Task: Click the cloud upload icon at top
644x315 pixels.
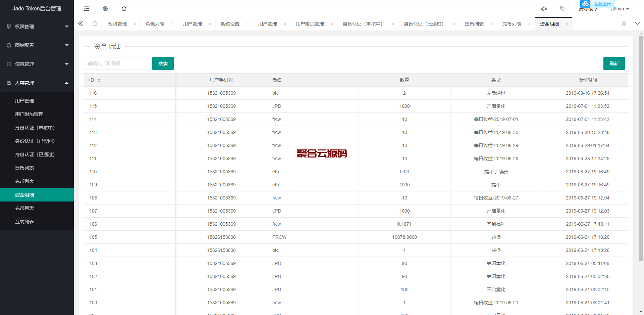Action: pyautogui.click(x=585, y=4)
